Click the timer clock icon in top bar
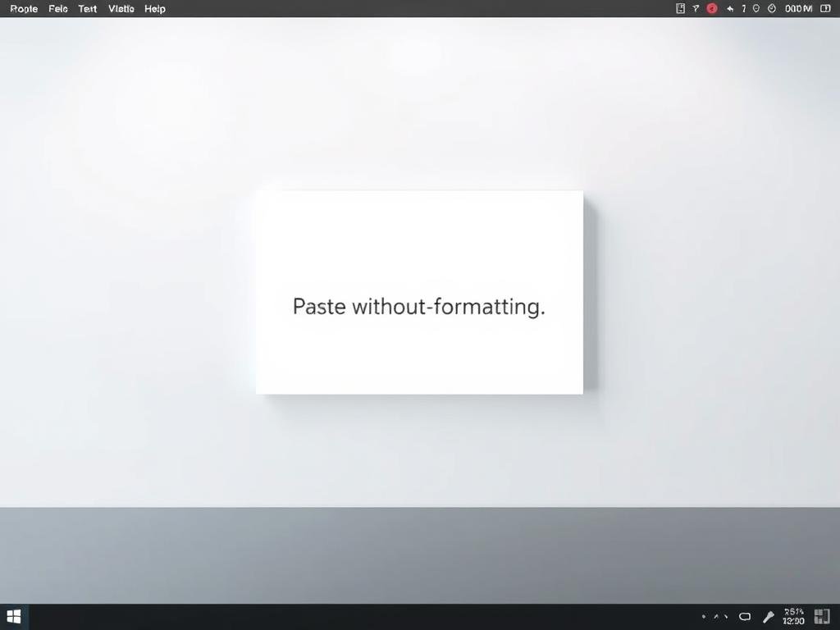Viewport: 840px width, 630px height. (771, 9)
